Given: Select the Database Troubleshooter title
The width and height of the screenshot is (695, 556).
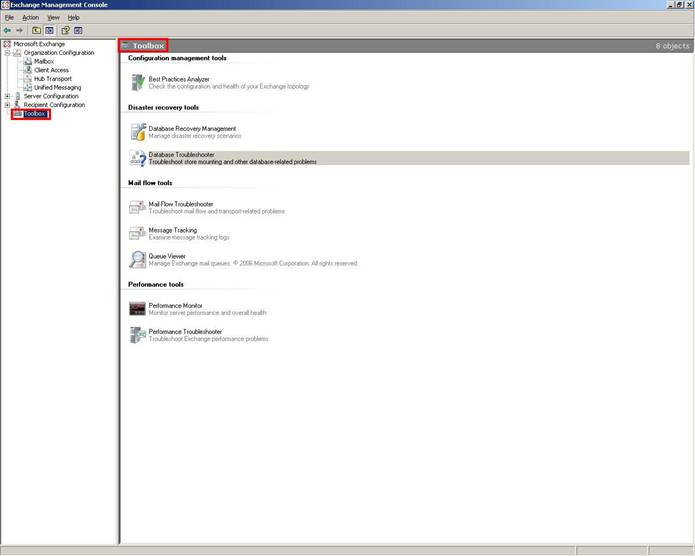Looking at the screenshot, I should [x=182, y=155].
